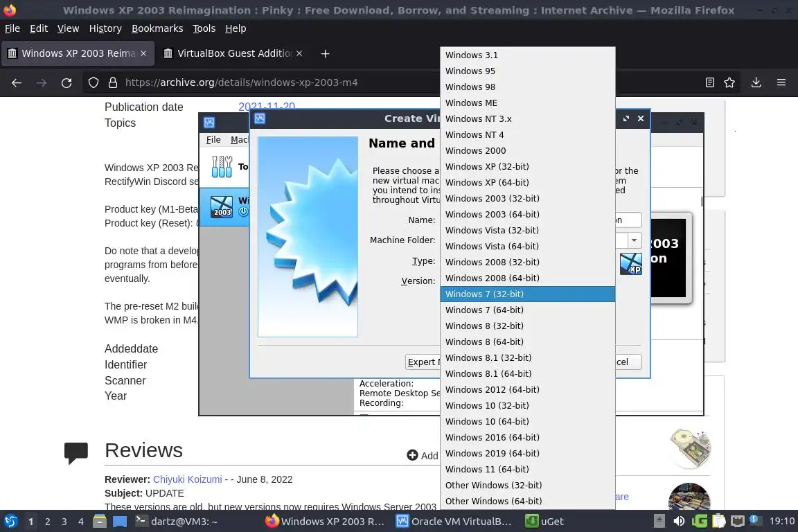Open volume control in system tray

(x=678, y=521)
